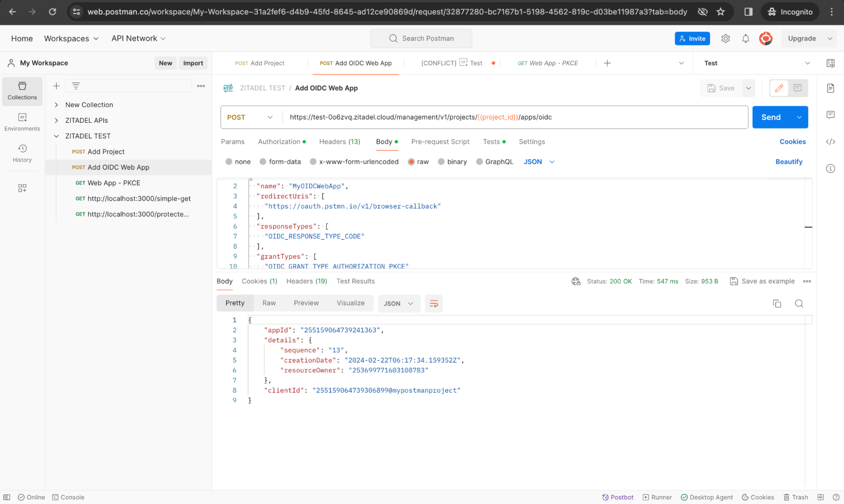This screenshot has height=504, width=844.
Task: Select the none radio button for body type
Action: pos(229,161)
